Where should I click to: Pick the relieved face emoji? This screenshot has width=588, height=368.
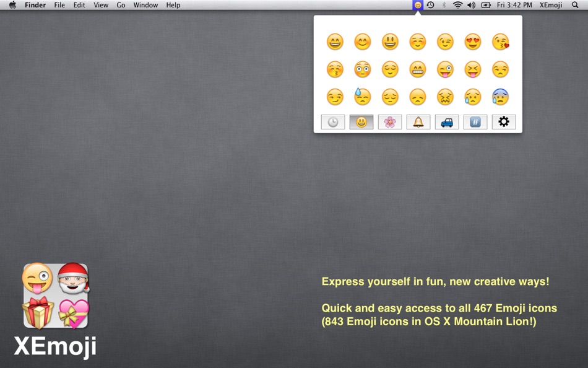pyautogui.click(x=390, y=69)
